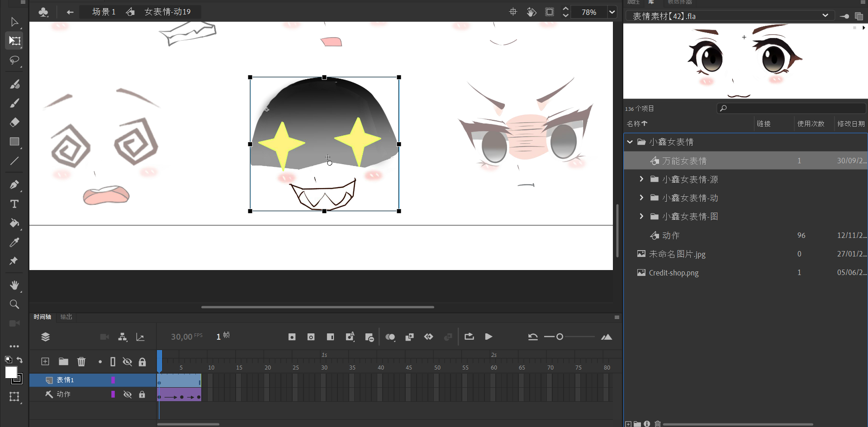
Task: Select the Lasso tool
Action: 14,60
